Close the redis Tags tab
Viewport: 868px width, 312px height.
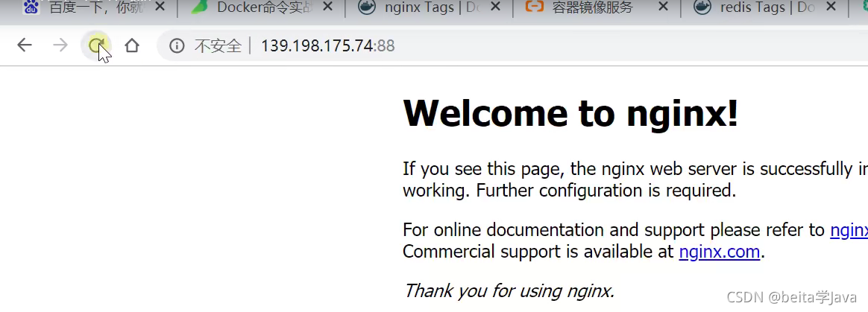tap(831, 7)
